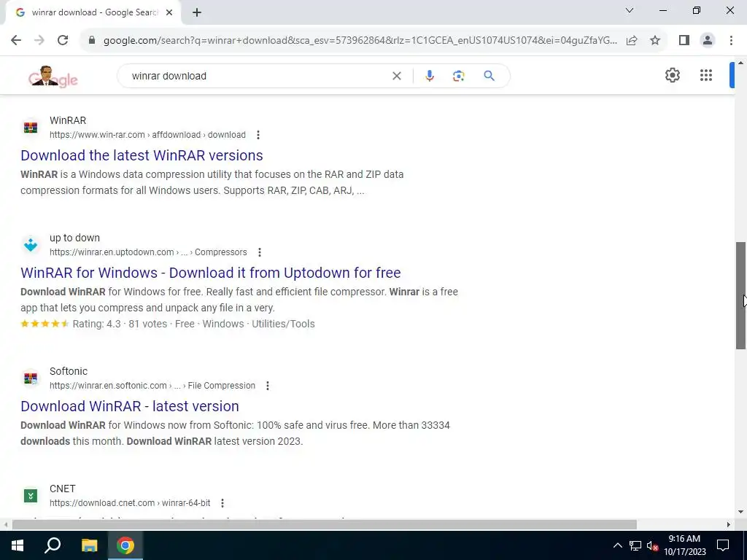The height and width of the screenshot is (560, 747).
Task: Search by image with Lens
Action: point(458,76)
